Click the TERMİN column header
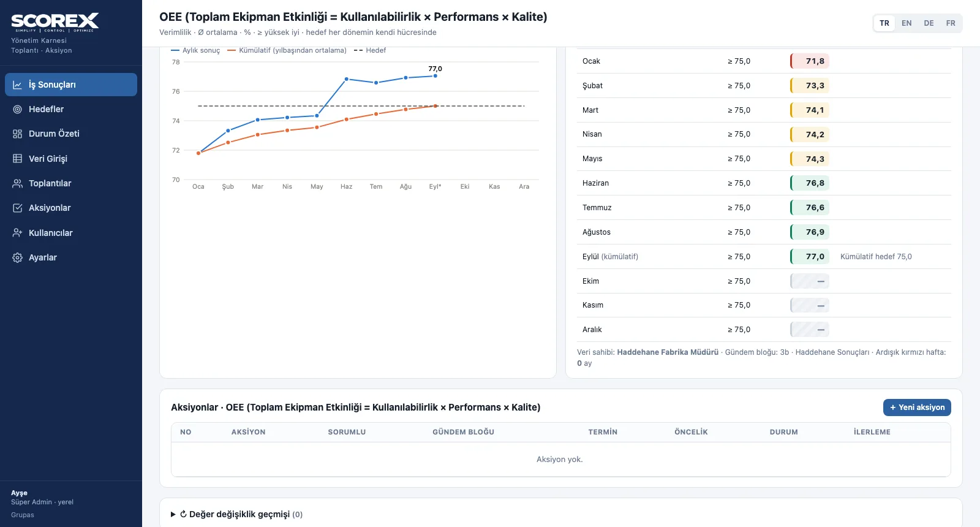980x527 pixels. point(603,432)
